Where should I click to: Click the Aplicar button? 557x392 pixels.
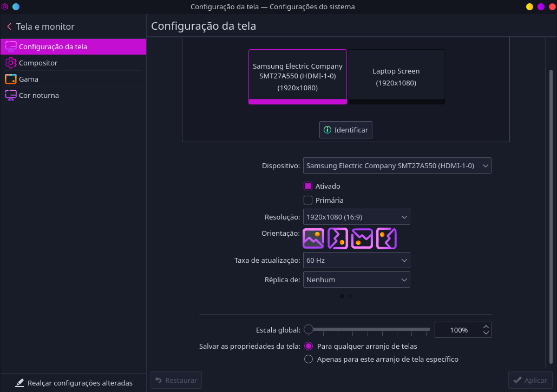[x=530, y=380]
